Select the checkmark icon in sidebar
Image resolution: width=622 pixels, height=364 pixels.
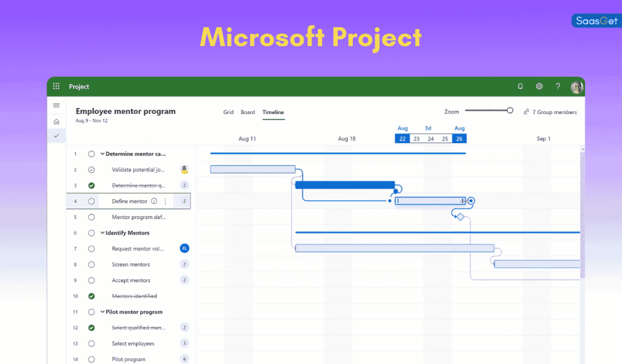[56, 136]
